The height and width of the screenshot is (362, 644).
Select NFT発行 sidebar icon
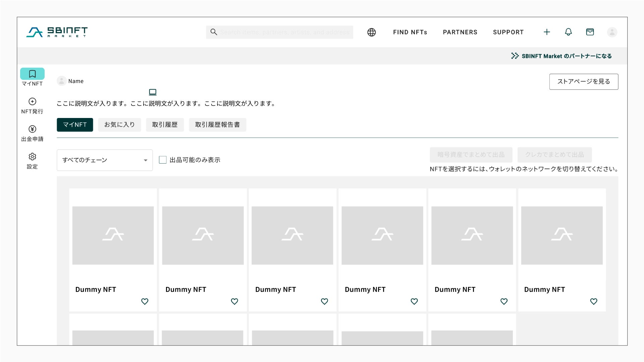[32, 102]
